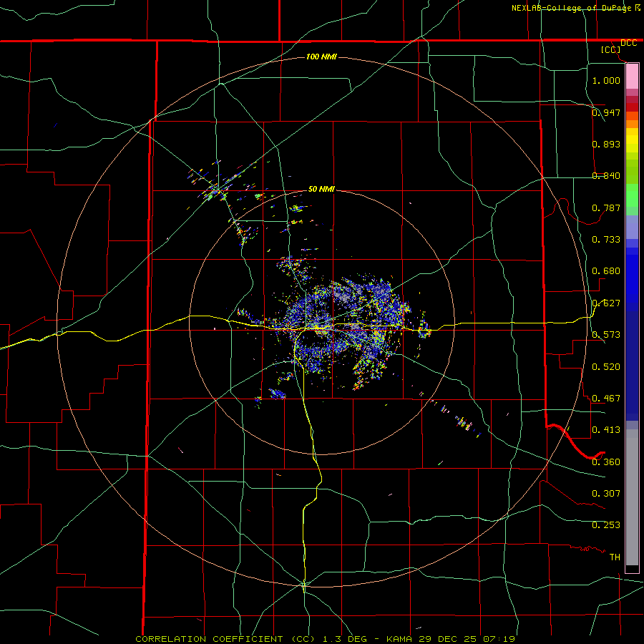The image size is (644, 644).
Task: Select the 0.253 legend value
Action: tap(606, 525)
